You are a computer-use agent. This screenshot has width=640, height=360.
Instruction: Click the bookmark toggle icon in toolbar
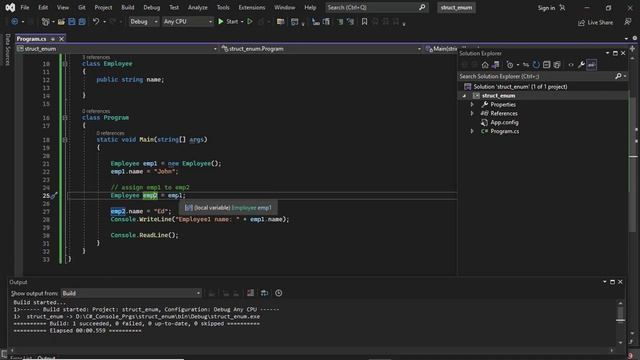pyautogui.click(x=364, y=22)
